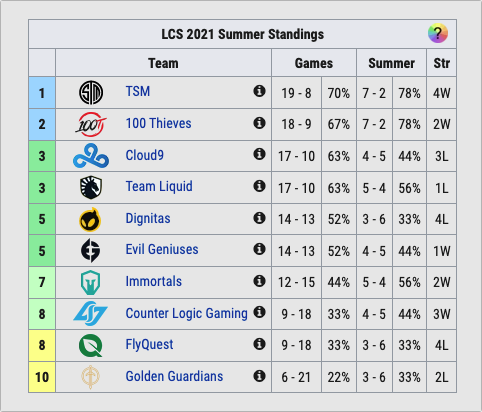Open Immortals info icon
This screenshot has width=482, height=412.
pyautogui.click(x=259, y=281)
